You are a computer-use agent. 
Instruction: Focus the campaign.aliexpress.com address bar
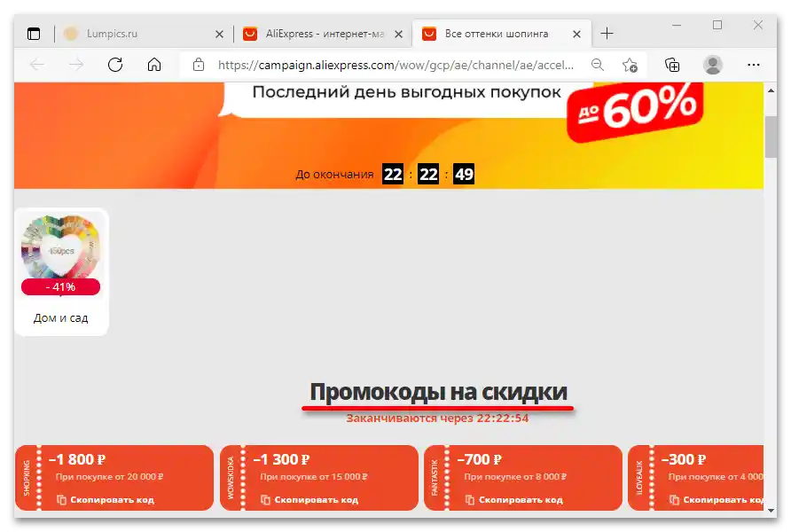tap(395, 65)
